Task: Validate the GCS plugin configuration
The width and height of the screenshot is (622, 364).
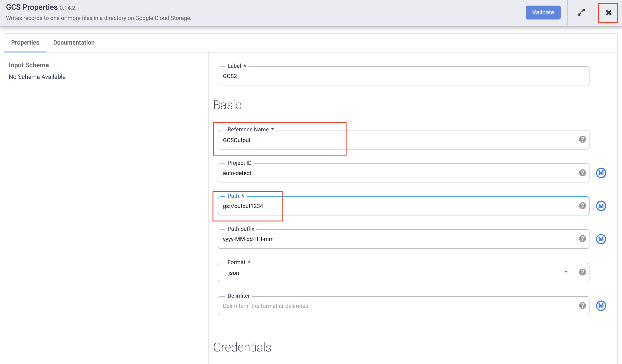Action: [x=543, y=12]
